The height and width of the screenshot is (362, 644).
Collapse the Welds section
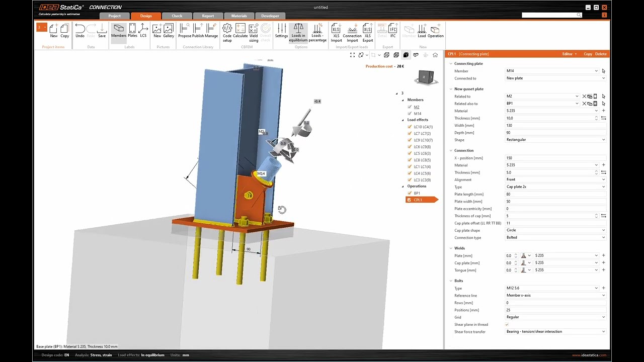[x=451, y=248]
